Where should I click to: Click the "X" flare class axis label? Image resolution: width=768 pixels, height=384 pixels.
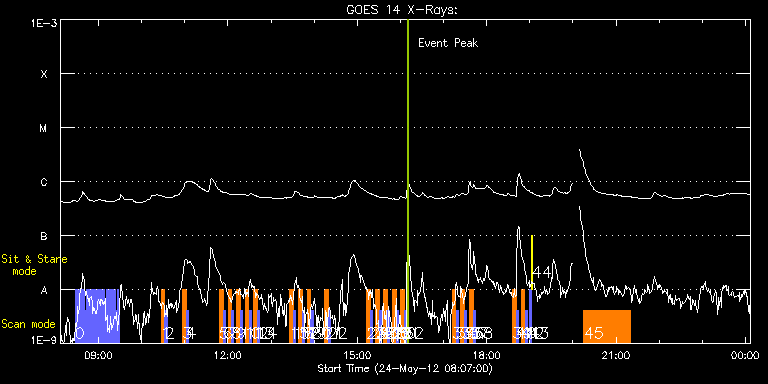coord(44,74)
